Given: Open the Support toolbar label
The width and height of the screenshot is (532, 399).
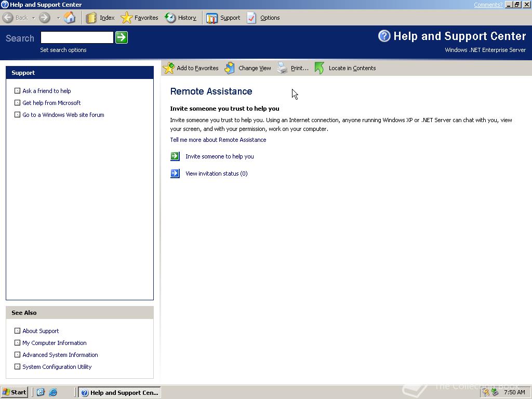Looking at the screenshot, I should 230,18.
